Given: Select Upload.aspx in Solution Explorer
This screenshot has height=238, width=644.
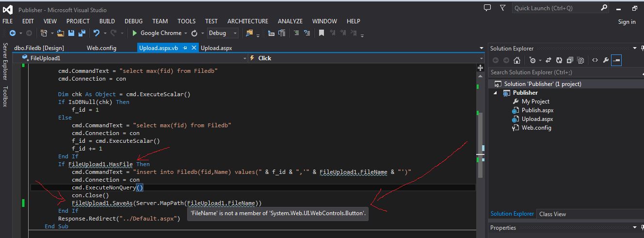Looking at the screenshot, I should (537, 119).
